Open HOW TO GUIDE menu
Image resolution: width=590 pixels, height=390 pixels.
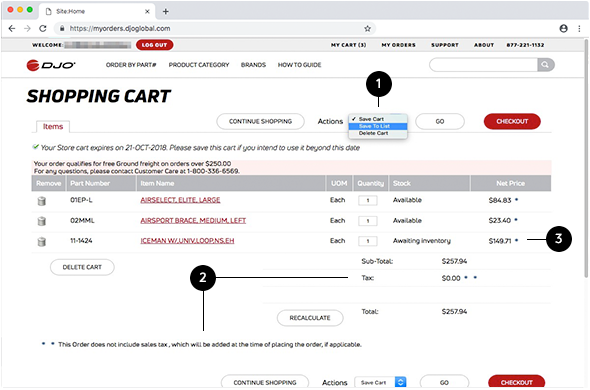point(300,65)
